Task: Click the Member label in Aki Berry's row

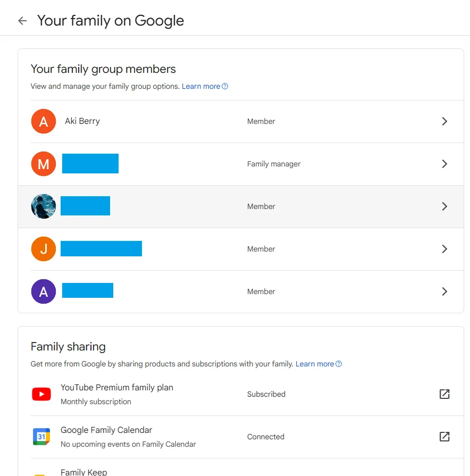Action: coord(261,121)
